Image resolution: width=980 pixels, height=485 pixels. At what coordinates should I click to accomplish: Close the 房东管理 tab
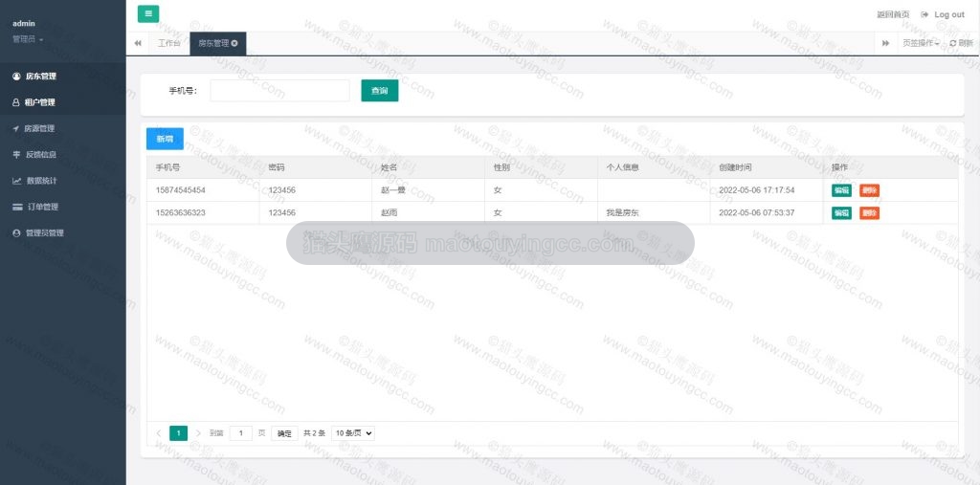234,43
